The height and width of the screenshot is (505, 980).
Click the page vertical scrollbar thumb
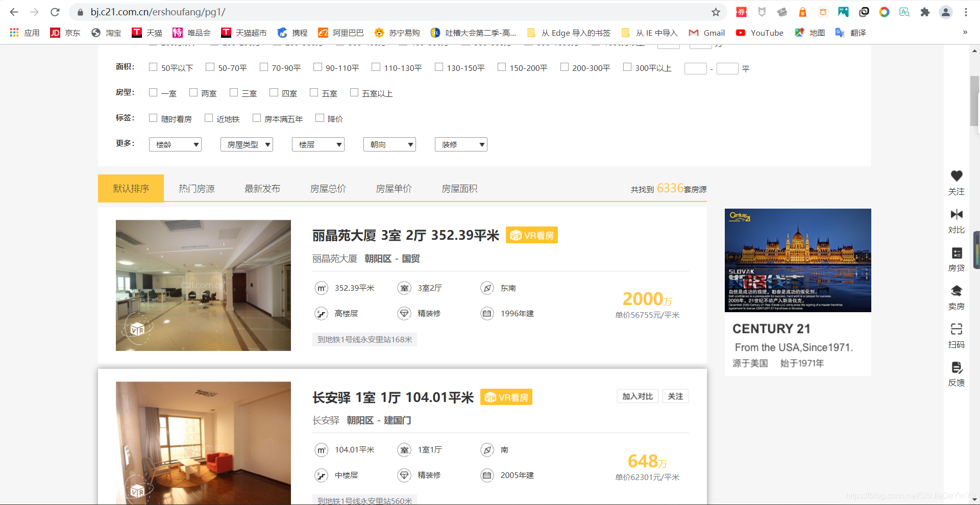tap(974, 100)
